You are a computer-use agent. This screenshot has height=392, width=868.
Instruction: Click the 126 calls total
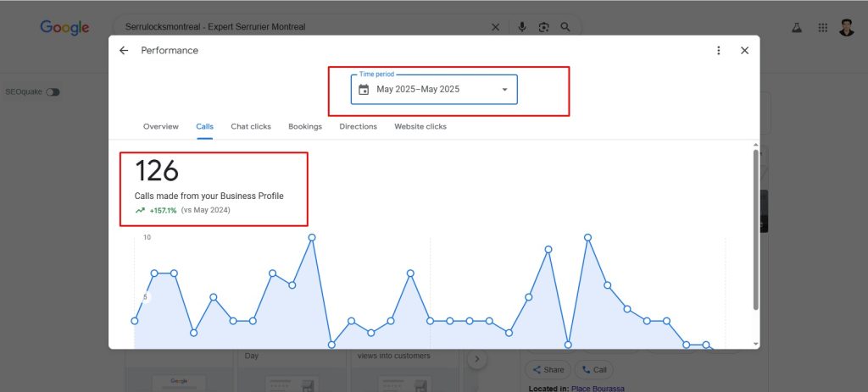click(x=157, y=170)
